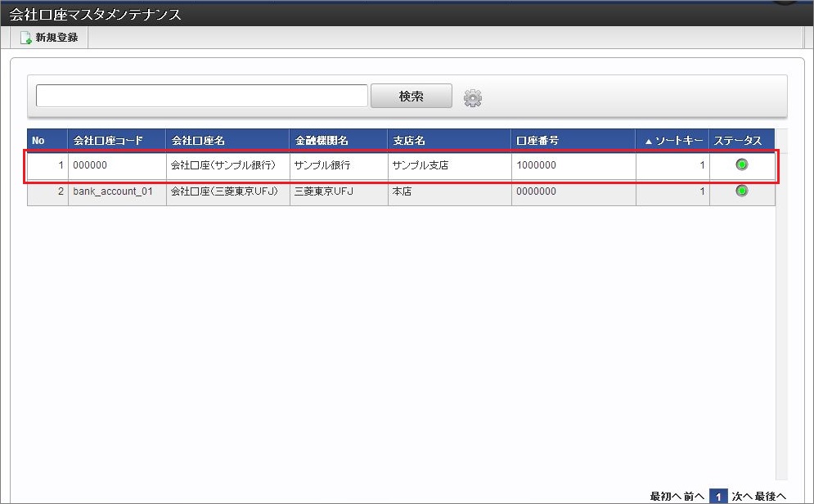The width and height of the screenshot is (814, 504).
Task: Open search settings gear icon
Action: click(472, 97)
